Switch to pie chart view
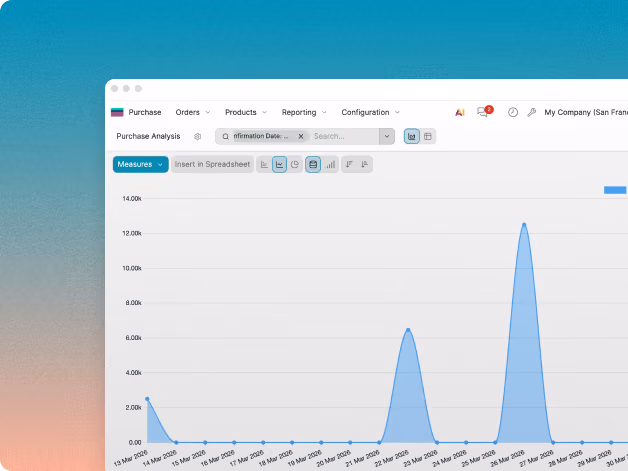628x471 pixels. pyautogui.click(x=295, y=165)
